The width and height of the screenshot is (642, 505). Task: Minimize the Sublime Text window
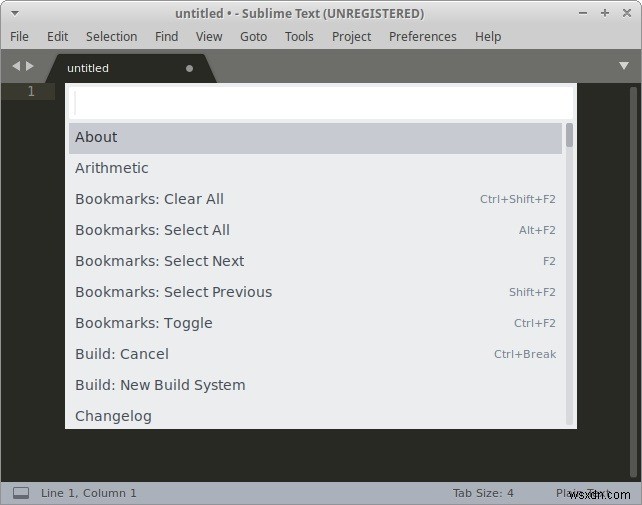click(x=583, y=14)
